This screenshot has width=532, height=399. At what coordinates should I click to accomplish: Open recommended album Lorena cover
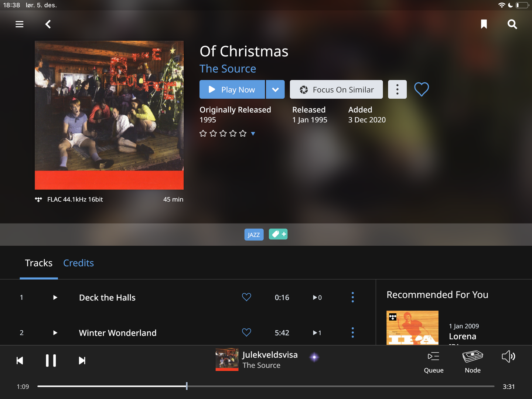click(412, 328)
